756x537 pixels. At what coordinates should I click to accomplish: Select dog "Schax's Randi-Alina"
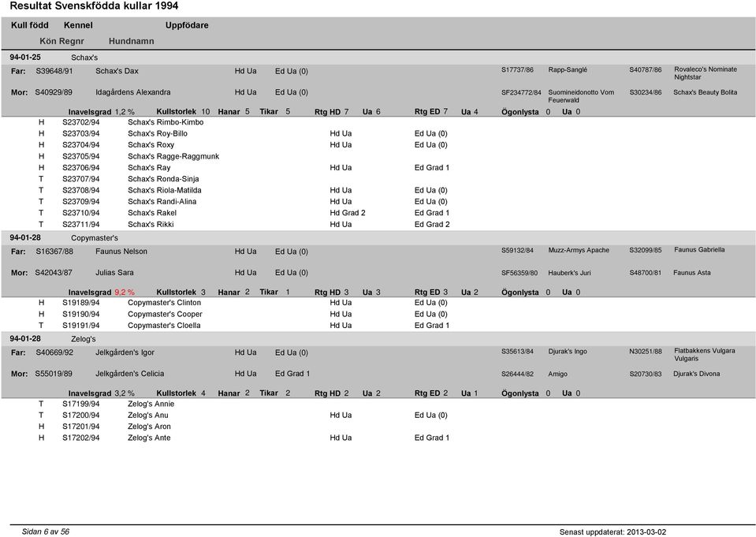(162, 202)
